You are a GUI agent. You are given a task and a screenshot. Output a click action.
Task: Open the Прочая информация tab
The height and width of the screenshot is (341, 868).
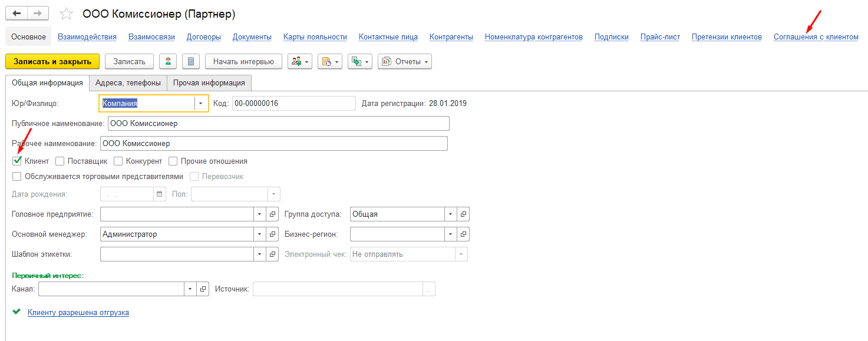pos(209,83)
